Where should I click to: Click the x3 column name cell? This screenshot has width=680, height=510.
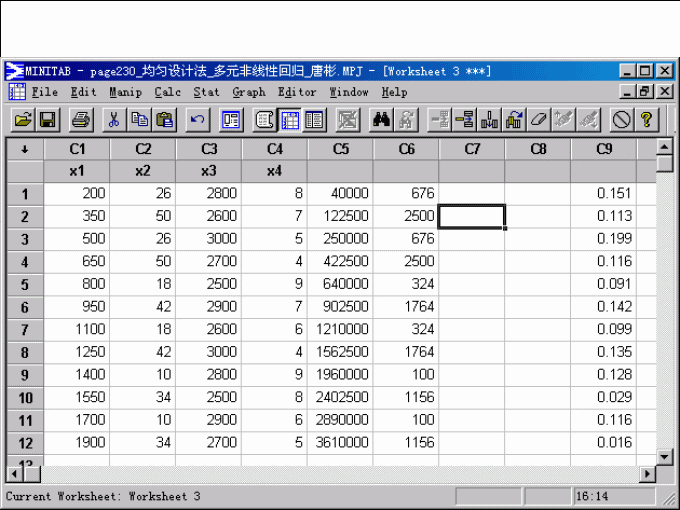point(208,171)
